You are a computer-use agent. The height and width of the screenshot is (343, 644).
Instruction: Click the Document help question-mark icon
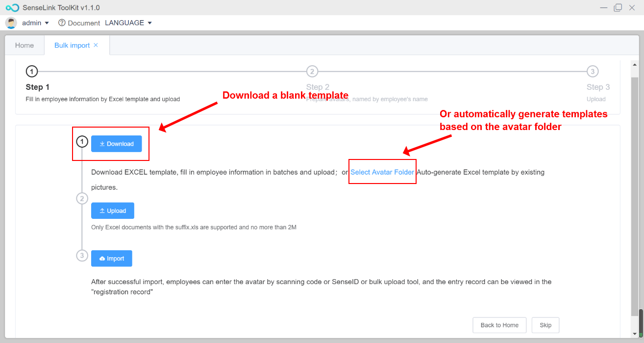[62, 23]
